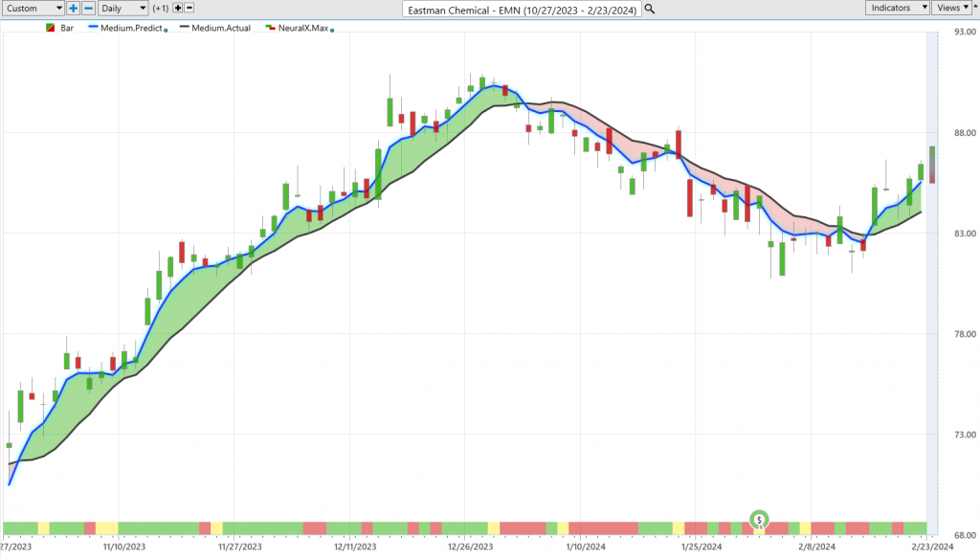This screenshot has height=558, width=980.
Task: Click the 73.00 price axis label
Action: coord(965,435)
